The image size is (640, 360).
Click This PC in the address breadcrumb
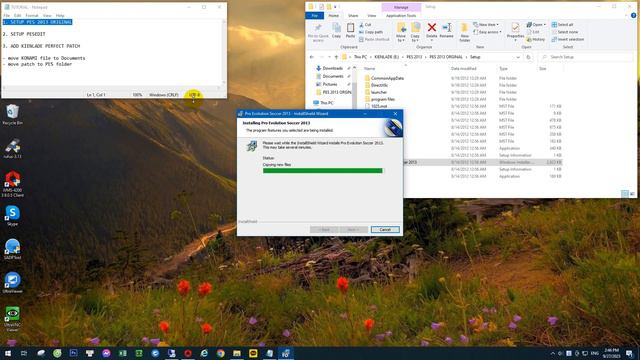pyautogui.click(x=360, y=57)
